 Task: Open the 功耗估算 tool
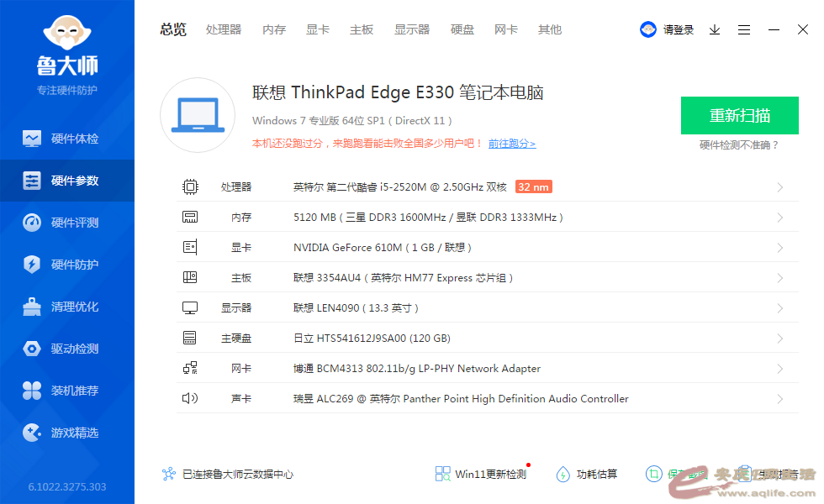[x=587, y=474]
